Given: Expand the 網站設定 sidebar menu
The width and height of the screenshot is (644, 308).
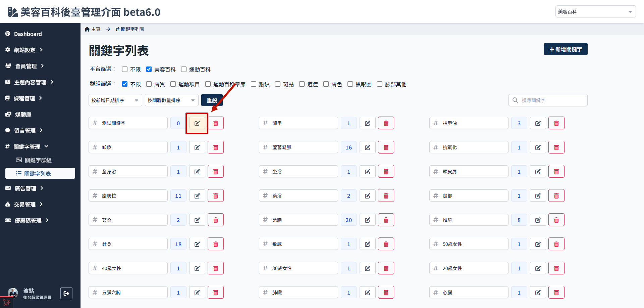Looking at the screenshot, I should (24, 50).
